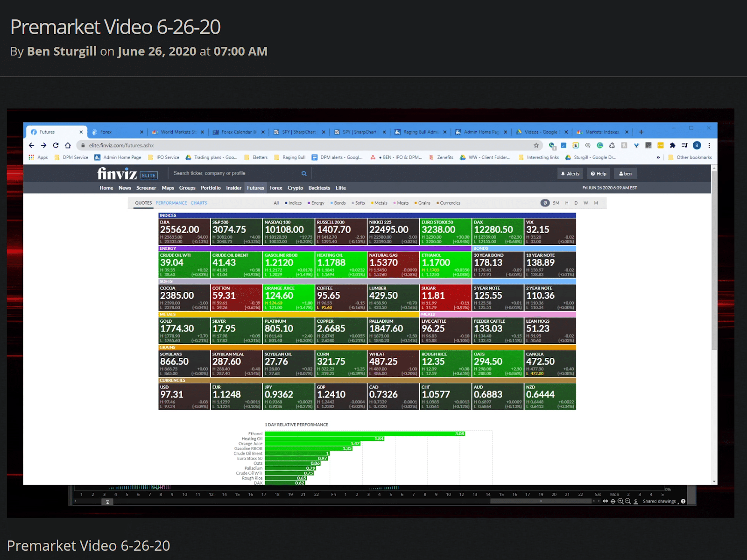The image size is (747, 560).
Task: Click the blue checkmark extension icon
Action: pyautogui.click(x=564, y=145)
